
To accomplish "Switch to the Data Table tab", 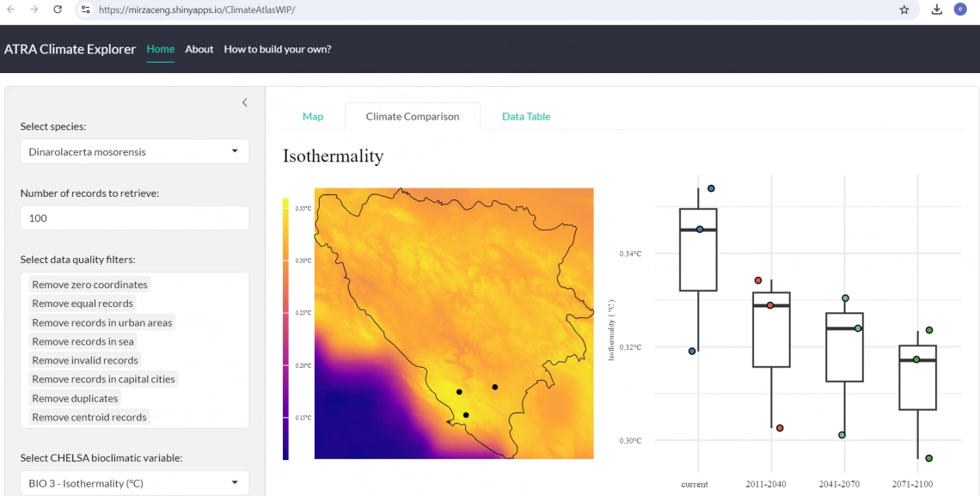I will click(525, 115).
